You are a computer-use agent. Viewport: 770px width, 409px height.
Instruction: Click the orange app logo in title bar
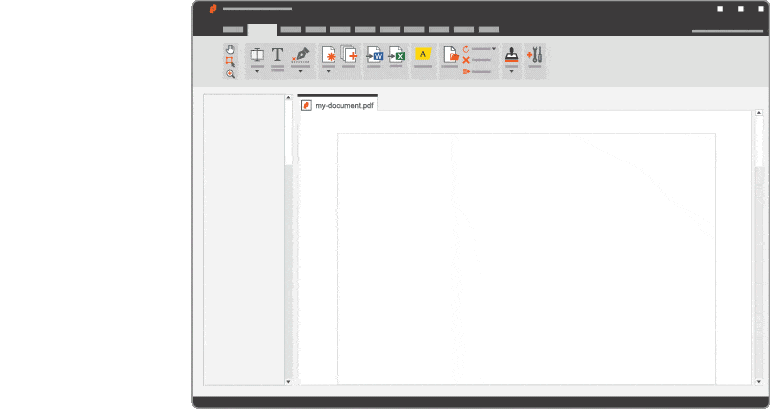coord(213,9)
